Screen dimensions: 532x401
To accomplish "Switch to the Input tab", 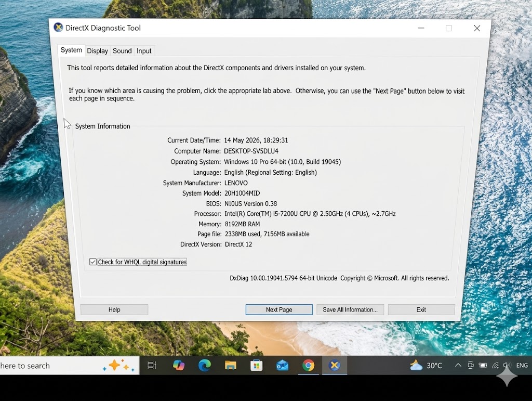I will click(144, 51).
